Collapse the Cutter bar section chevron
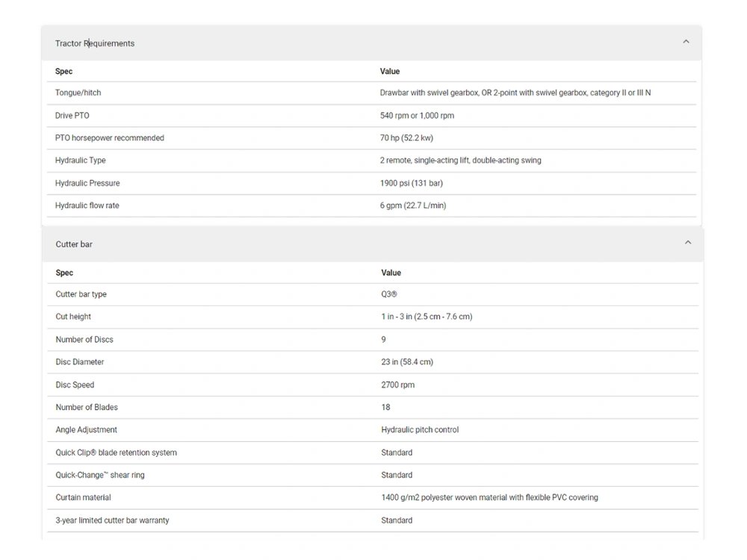 pyautogui.click(x=688, y=243)
